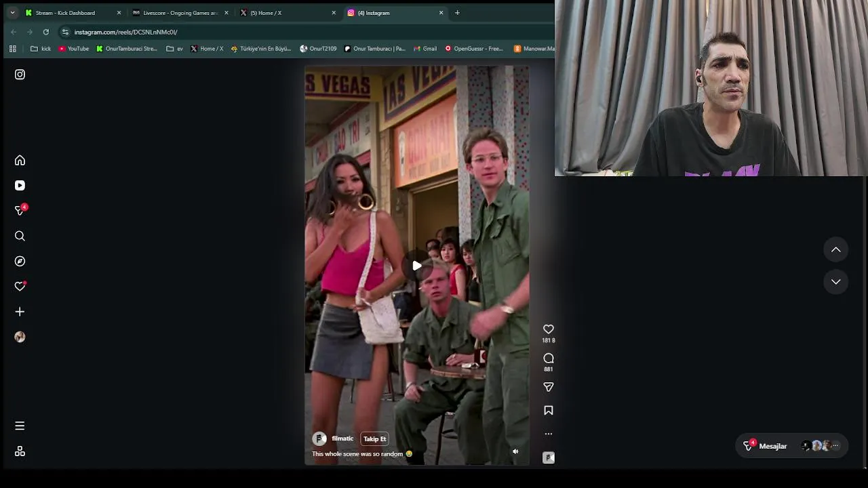Open profile avatar in sidebar
The height and width of the screenshot is (488, 868).
click(20, 337)
